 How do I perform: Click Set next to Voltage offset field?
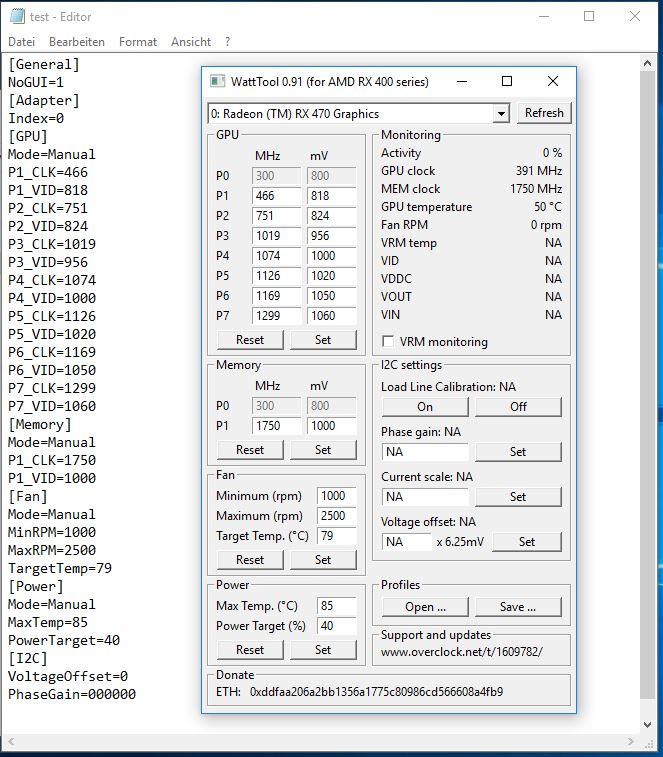tap(527, 542)
